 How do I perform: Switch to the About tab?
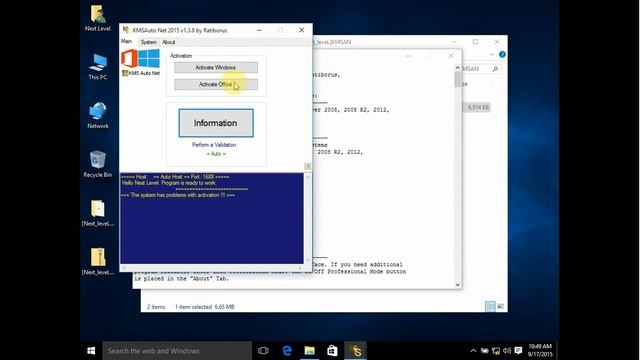tap(169, 42)
